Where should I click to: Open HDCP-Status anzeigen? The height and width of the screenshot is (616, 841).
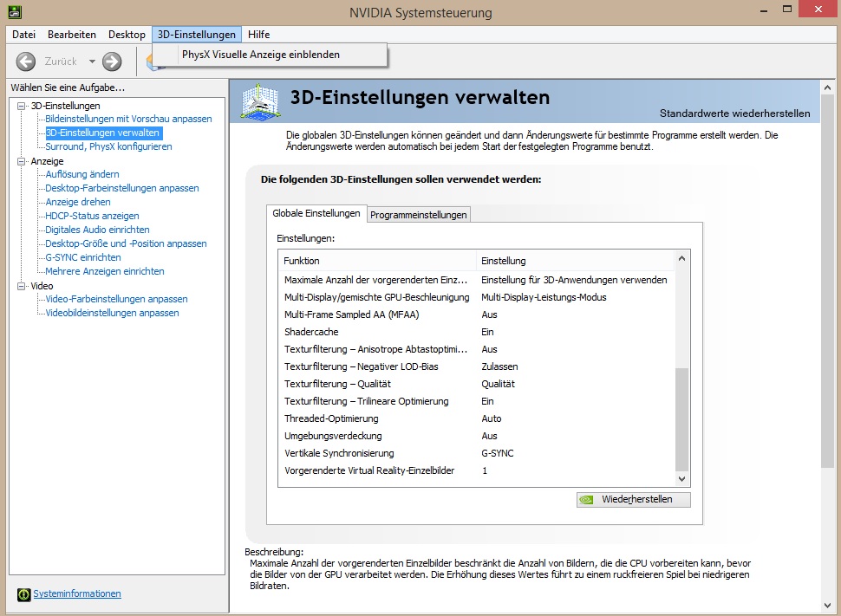92,216
